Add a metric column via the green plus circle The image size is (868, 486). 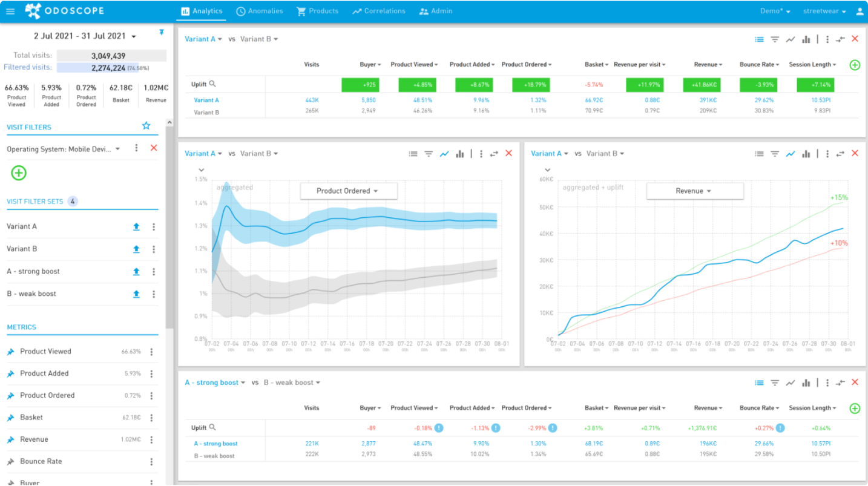coord(853,65)
